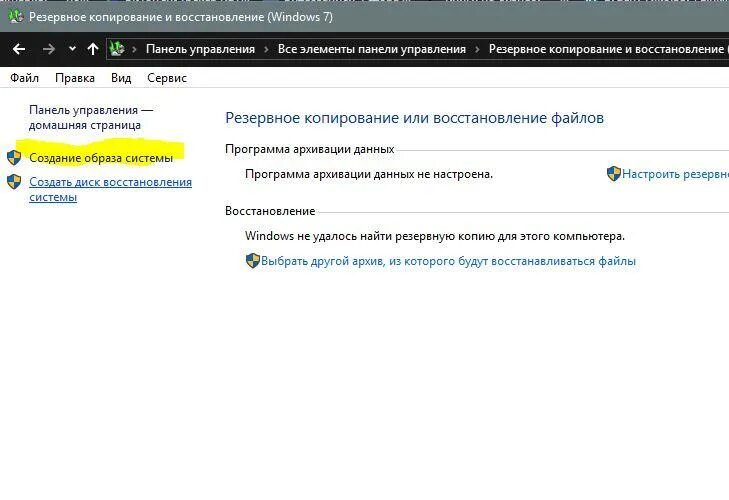
Task: Click the Программа архивации данных section label
Action: [310, 149]
